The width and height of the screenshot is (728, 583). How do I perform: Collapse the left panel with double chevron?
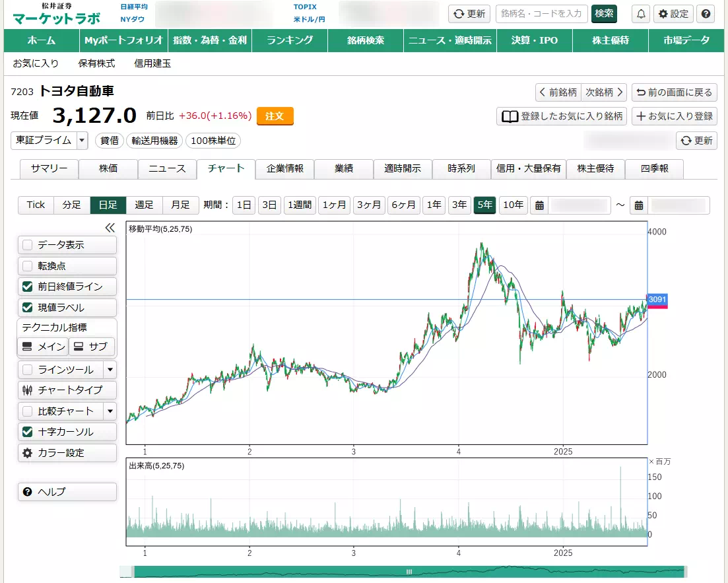(110, 228)
